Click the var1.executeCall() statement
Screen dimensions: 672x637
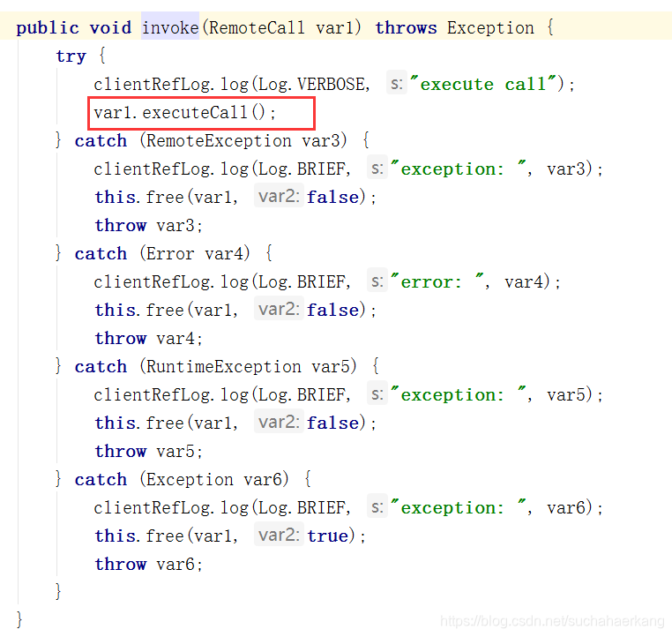[184, 113]
